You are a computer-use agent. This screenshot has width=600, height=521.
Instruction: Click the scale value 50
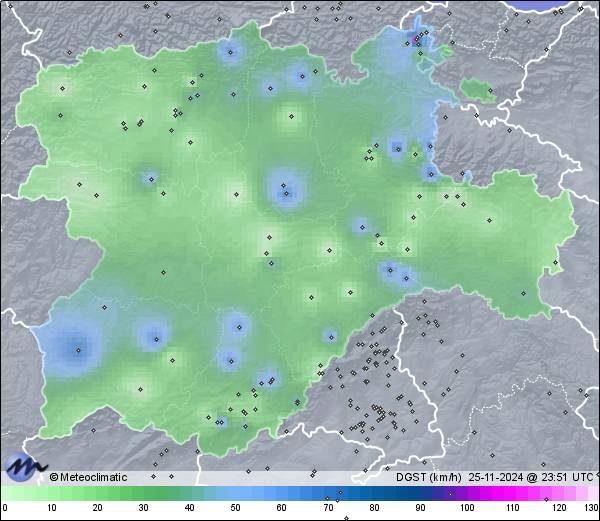[x=235, y=508]
